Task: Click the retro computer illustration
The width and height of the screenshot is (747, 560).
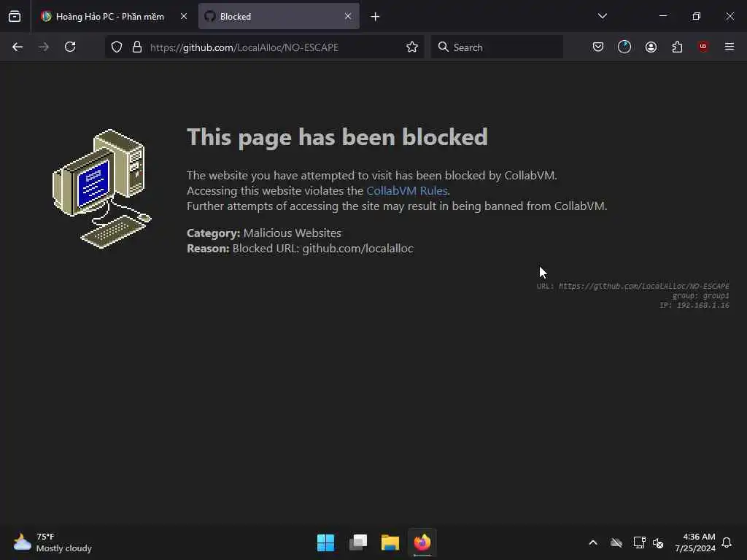Action: [x=101, y=189]
